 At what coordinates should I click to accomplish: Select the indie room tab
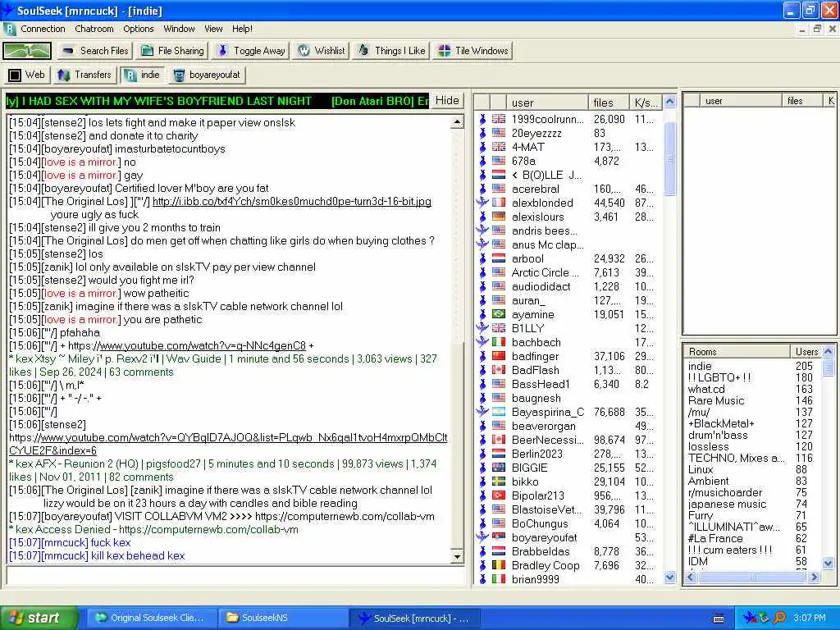143,75
